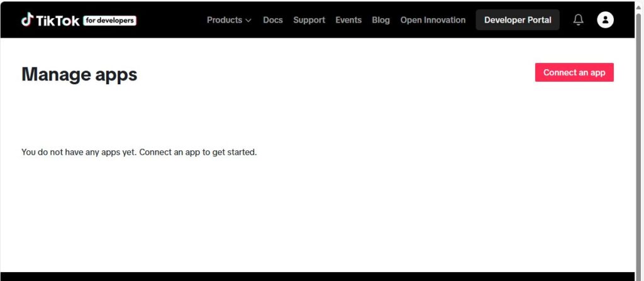The width and height of the screenshot is (644, 281).
Task: Open the Open Innovation section
Action: coord(433,20)
